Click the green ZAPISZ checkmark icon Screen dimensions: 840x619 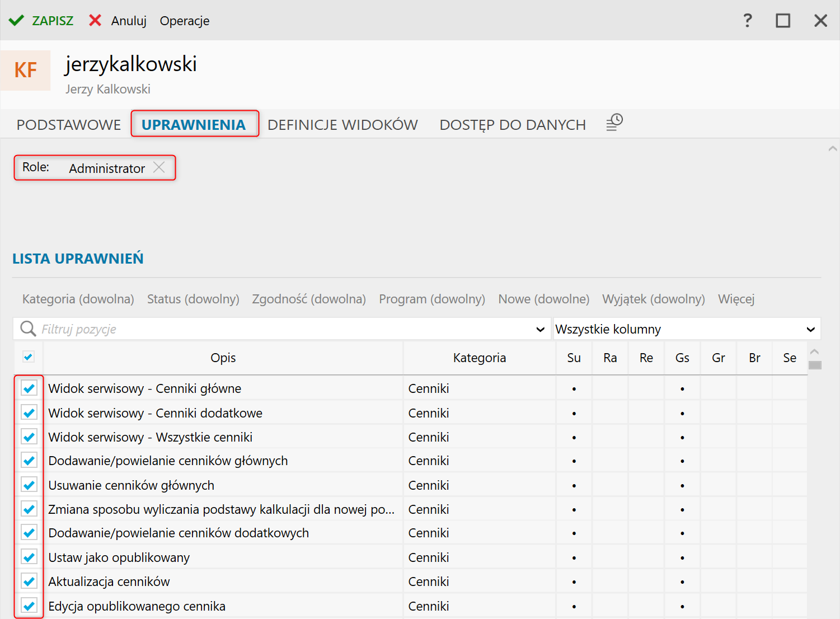16,21
